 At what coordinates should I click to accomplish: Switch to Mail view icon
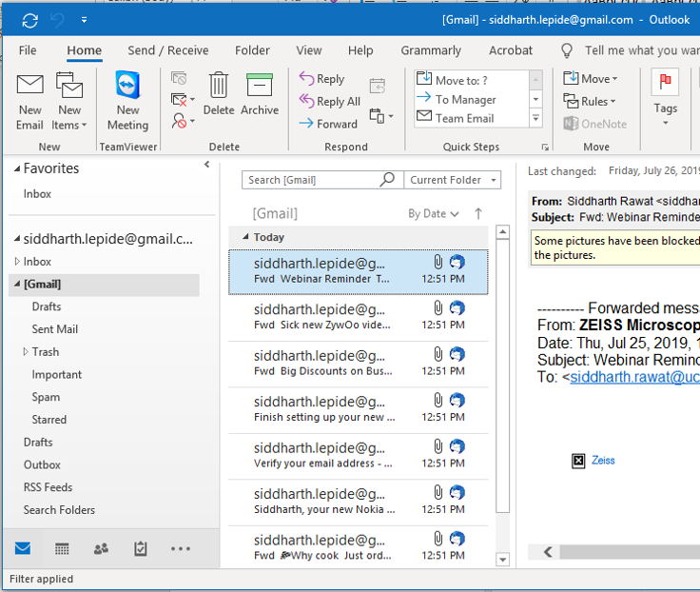pyautogui.click(x=23, y=548)
